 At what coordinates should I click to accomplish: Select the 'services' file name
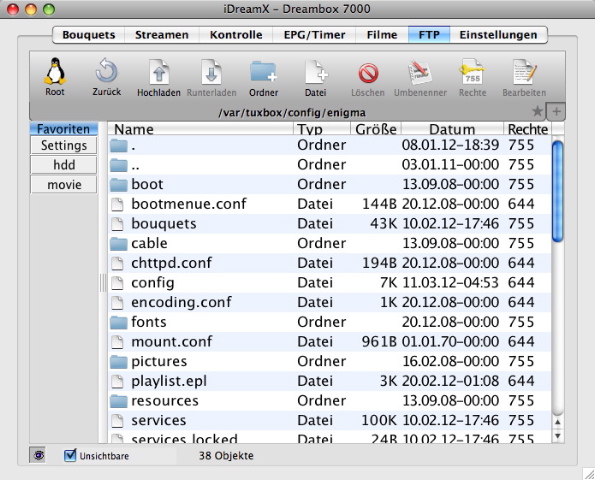[x=159, y=420]
